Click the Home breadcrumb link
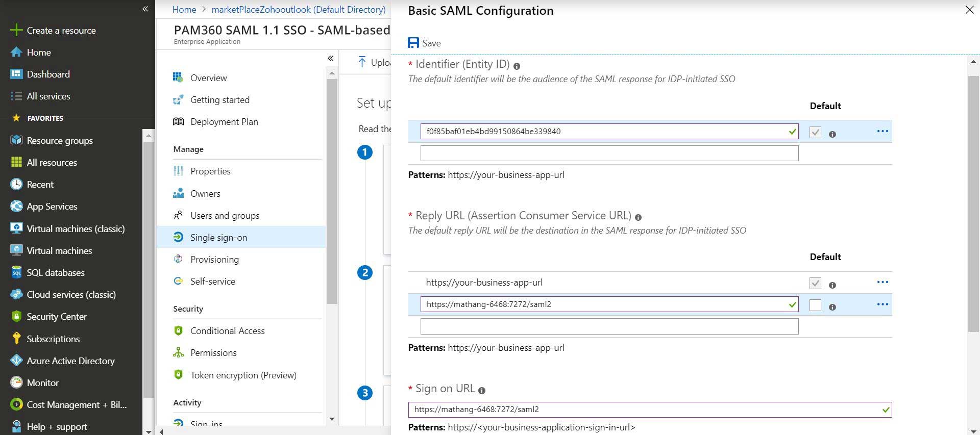Image resolution: width=980 pixels, height=435 pixels. coord(184,9)
